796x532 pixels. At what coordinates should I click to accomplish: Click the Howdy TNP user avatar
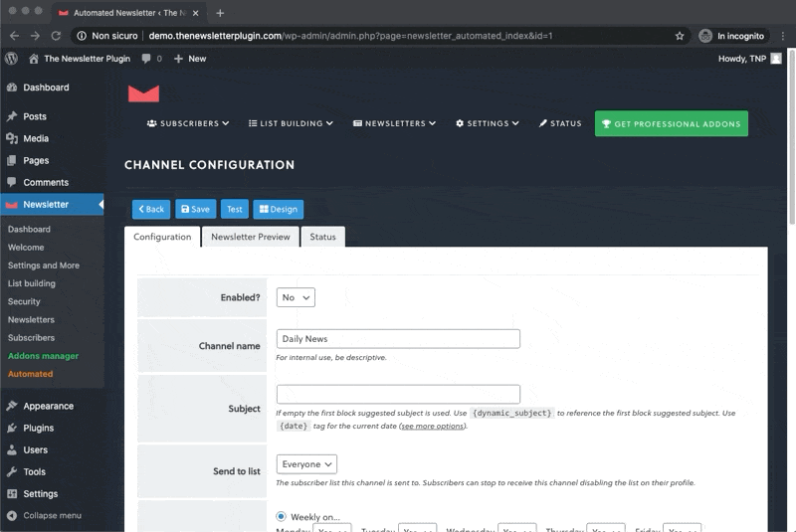(776, 59)
